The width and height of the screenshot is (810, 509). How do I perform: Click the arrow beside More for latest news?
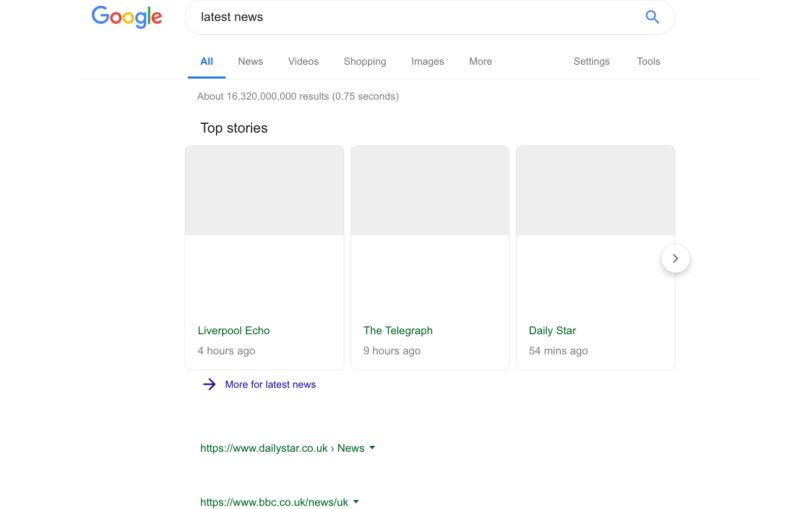209,384
